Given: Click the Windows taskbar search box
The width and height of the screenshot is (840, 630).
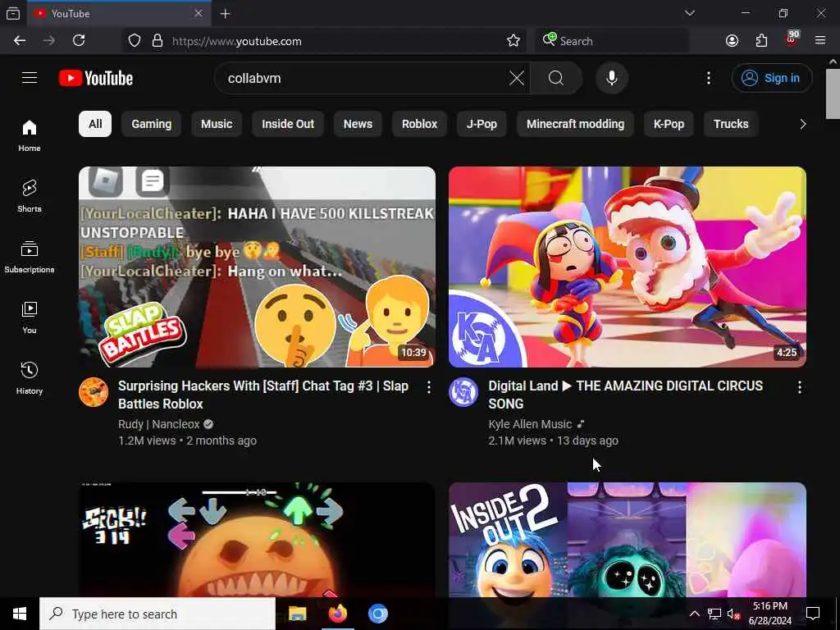Looking at the screenshot, I should click(x=157, y=614).
